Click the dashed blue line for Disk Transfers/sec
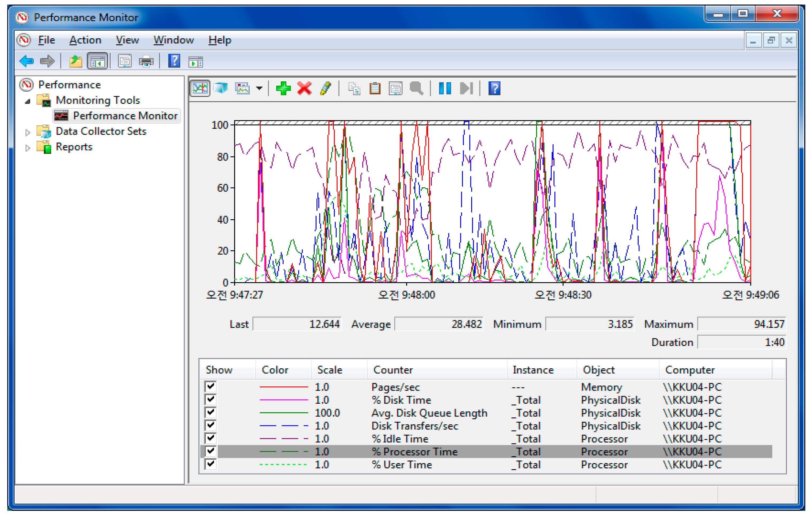The height and width of the screenshot is (514, 812). [284, 426]
